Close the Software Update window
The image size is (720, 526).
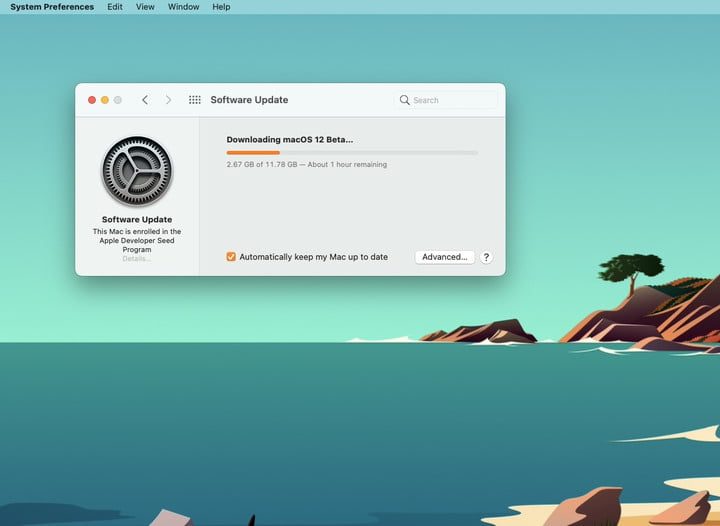tap(92, 100)
